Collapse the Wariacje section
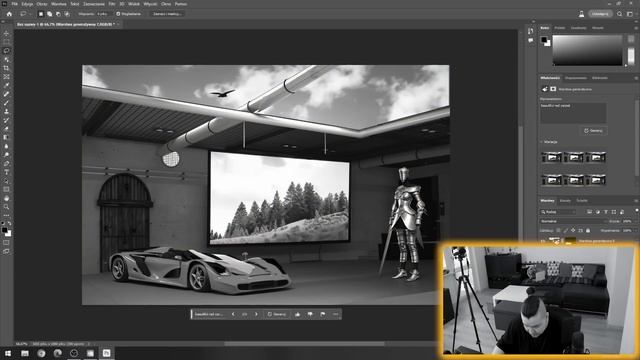Viewport: 640px width, 360px height. click(x=541, y=142)
